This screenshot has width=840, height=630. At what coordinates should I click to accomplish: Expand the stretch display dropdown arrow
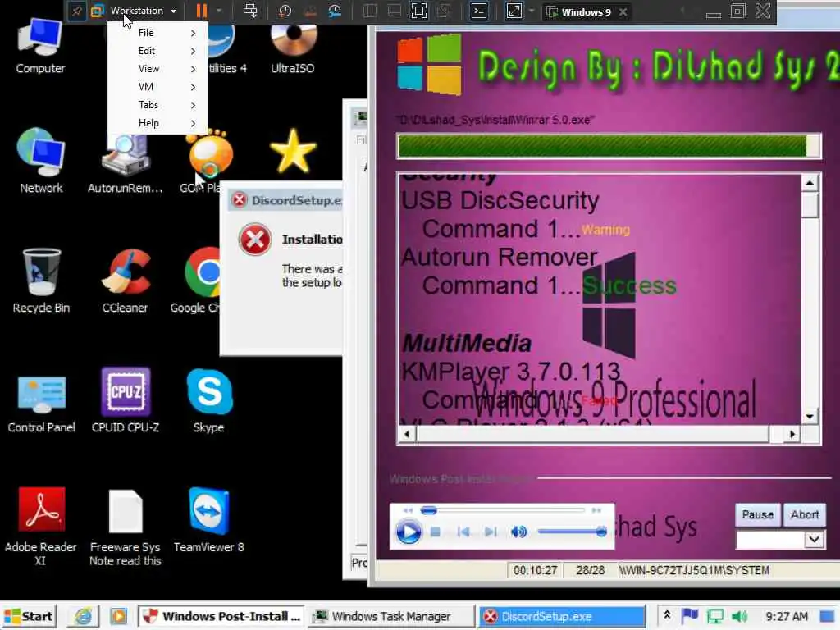pos(531,11)
